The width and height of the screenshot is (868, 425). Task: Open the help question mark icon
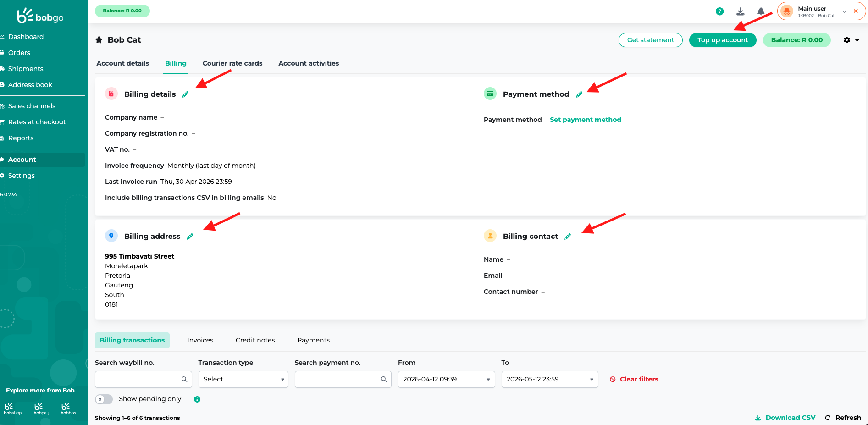[x=720, y=11]
